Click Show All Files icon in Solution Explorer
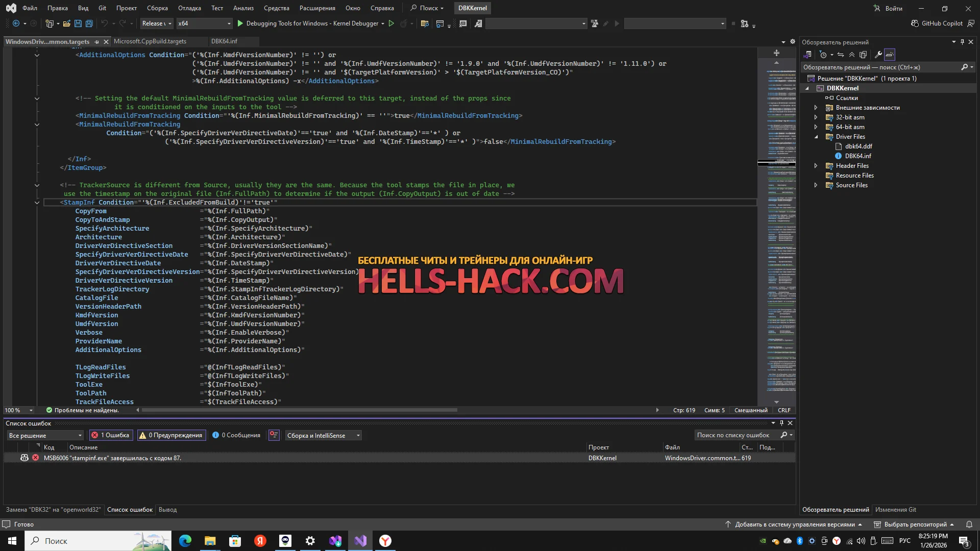The width and height of the screenshot is (980, 551). click(x=863, y=55)
